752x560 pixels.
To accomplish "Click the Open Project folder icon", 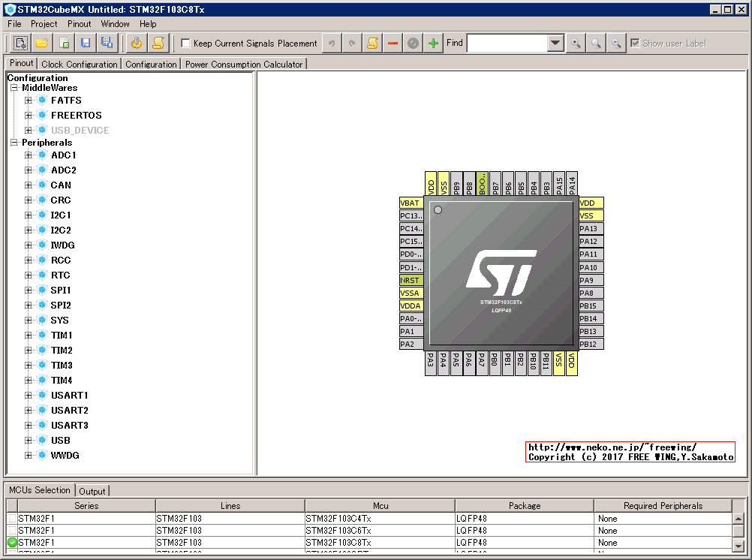I will coord(42,44).
